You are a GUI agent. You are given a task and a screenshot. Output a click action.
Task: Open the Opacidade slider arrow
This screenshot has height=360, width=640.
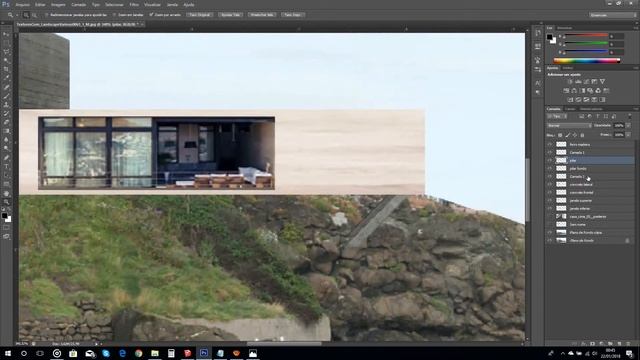click(x=628, y=126)
